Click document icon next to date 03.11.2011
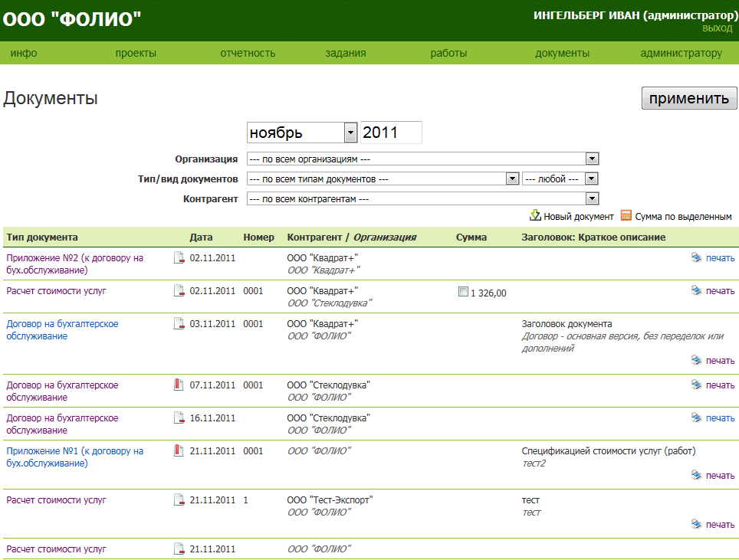 [179, 323]
